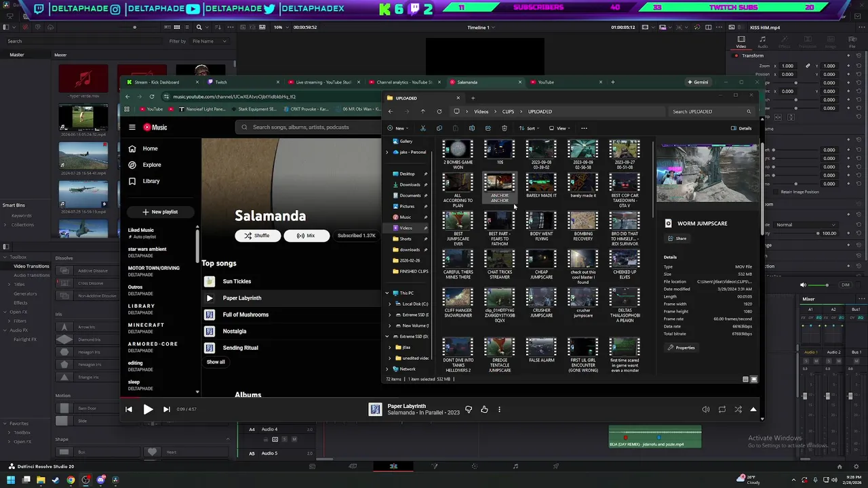This screenshot has width=868, height=488.
Task: Open the Cut page in DaVinci Resolve
Action: (353, 466)
